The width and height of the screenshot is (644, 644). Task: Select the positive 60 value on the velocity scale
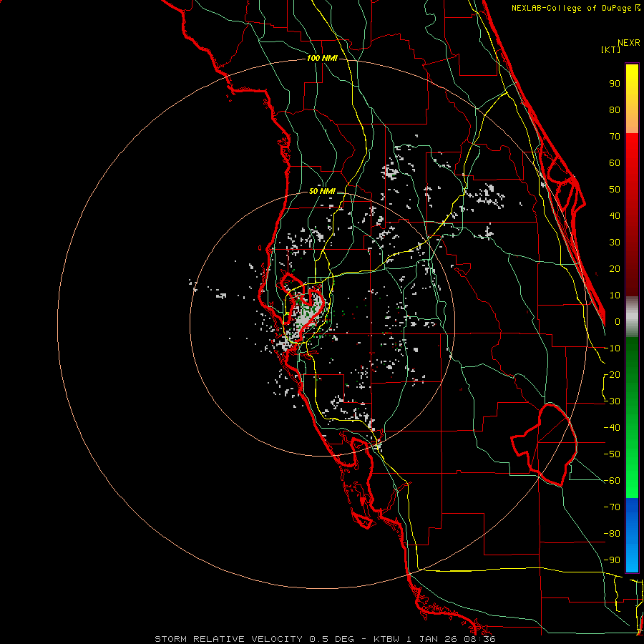[x=615, y=163]
